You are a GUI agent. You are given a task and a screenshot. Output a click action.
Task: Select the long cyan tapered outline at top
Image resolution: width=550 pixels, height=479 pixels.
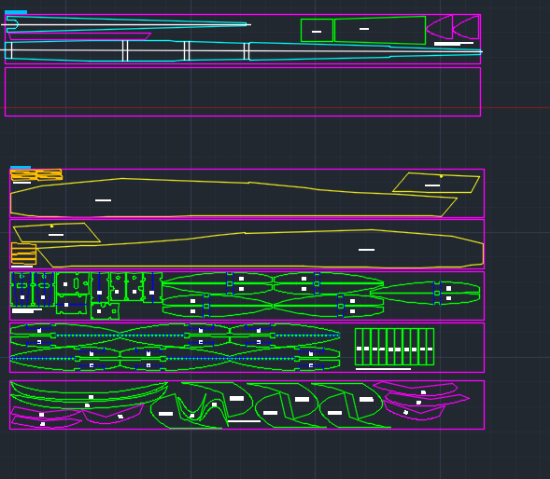coord(126,24)
